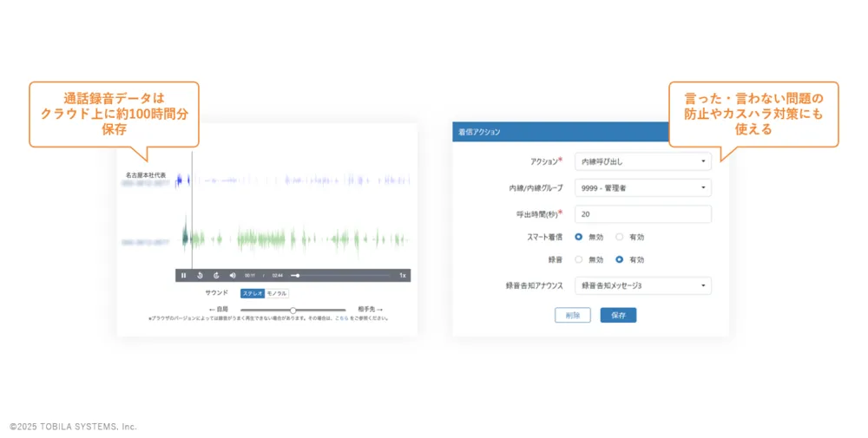Switch the sound to モノラル
Viewport: 868px width, 438px height.
[x=277, y=294]
